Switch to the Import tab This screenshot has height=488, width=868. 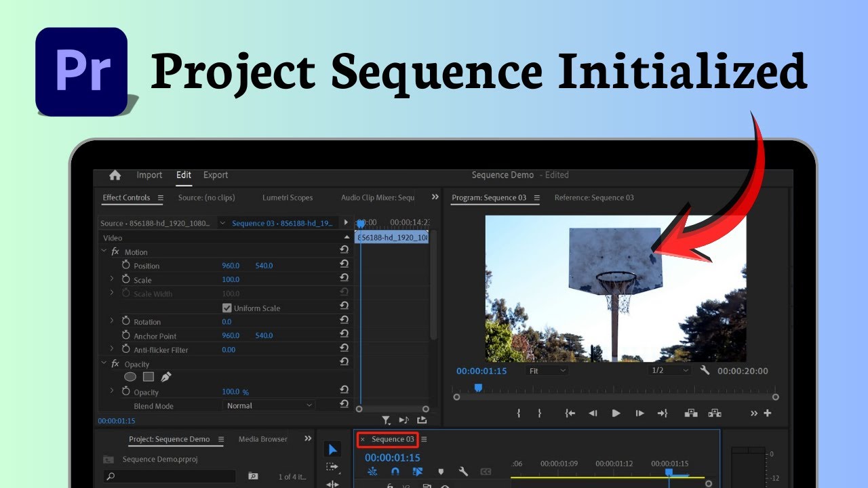(x=149, y=175)
